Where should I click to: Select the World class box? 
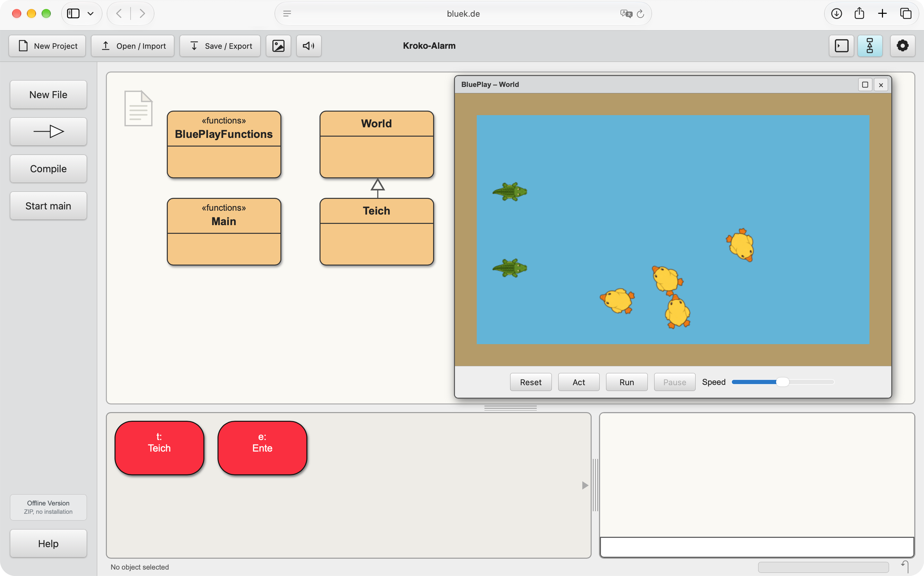coord(377,144)
